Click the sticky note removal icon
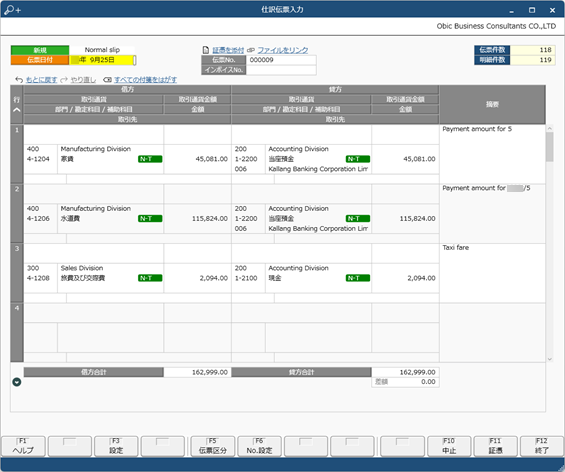This screenshot has width=565, height=472. click(x=107, y=80)
